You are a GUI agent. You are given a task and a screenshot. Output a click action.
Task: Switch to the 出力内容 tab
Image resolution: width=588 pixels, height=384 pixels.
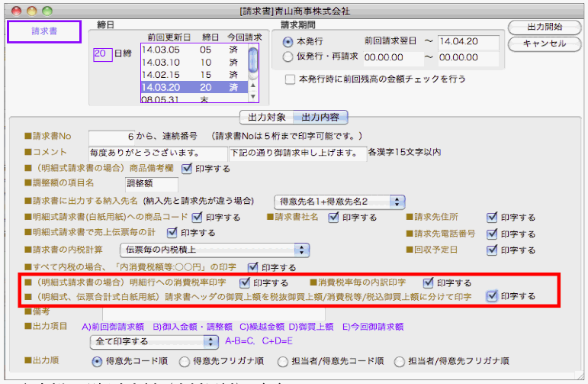click(x=320, y=118)
